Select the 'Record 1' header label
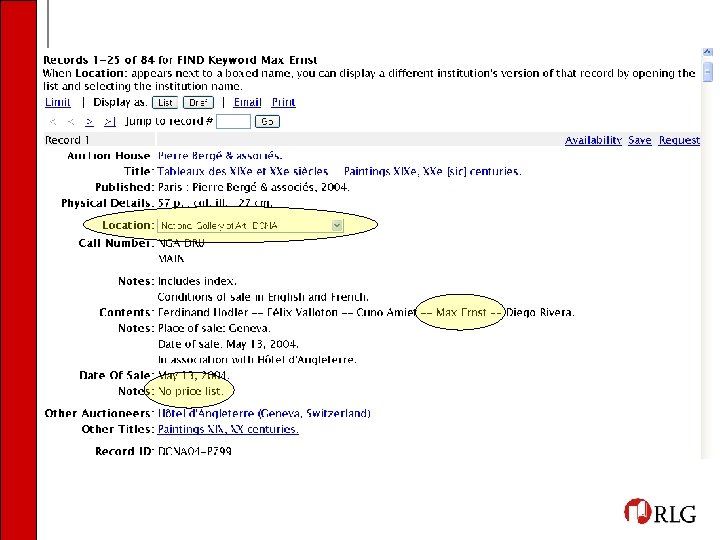 coord(67,140)
